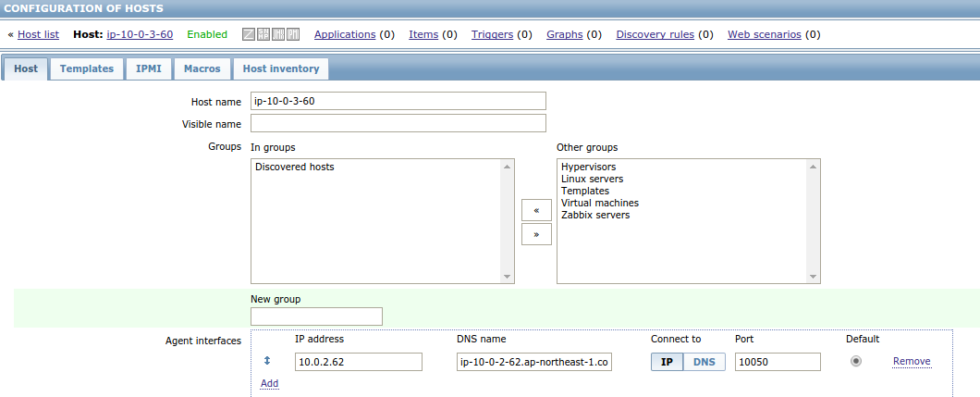
Task: Click Remove for the agent interface
Action: 912,361
